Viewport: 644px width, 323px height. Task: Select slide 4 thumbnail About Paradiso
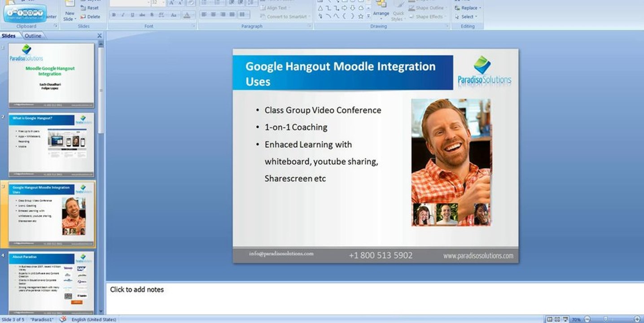(52, 283)
